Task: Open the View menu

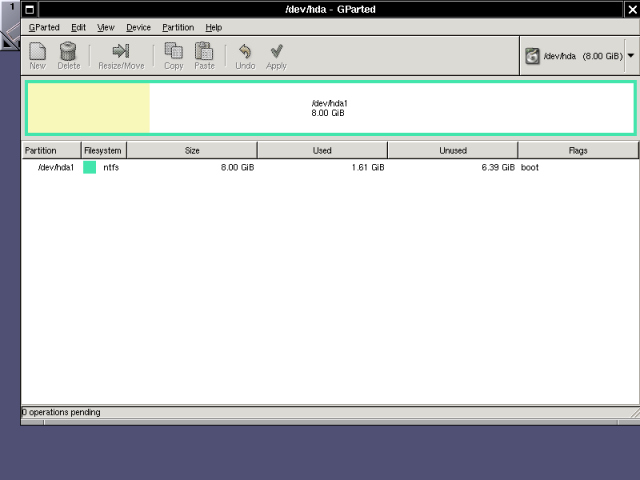Action: point(106,27)
